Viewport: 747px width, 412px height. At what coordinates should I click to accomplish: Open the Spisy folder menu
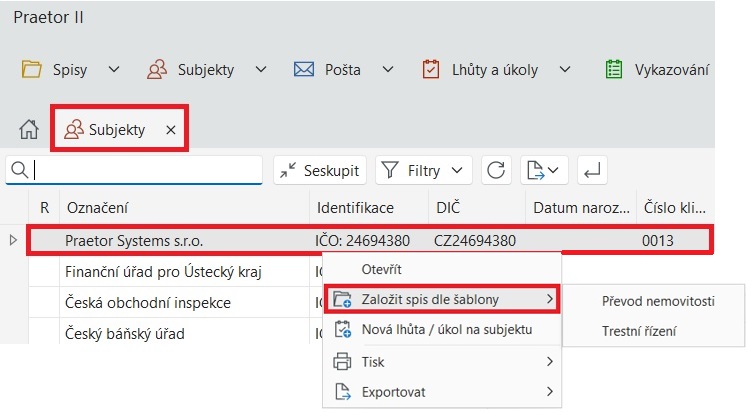[70, 69]
